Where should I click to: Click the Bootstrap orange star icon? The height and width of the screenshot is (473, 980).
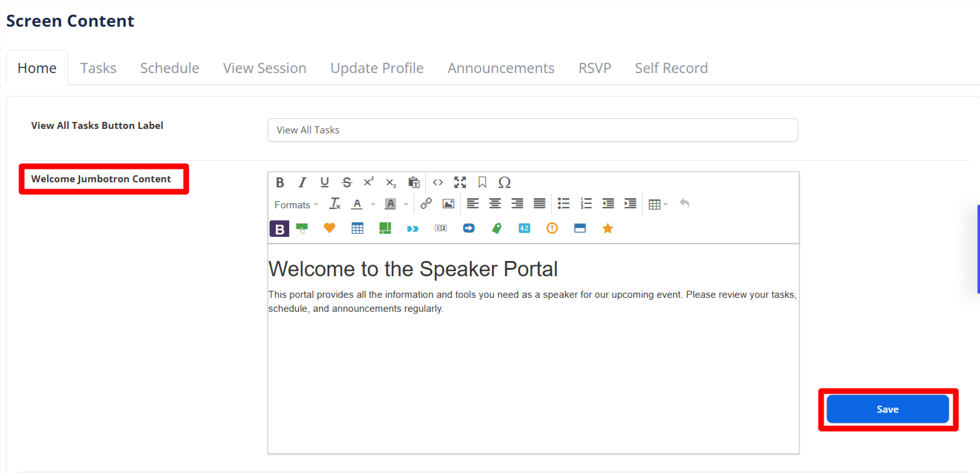coord(608,229)
